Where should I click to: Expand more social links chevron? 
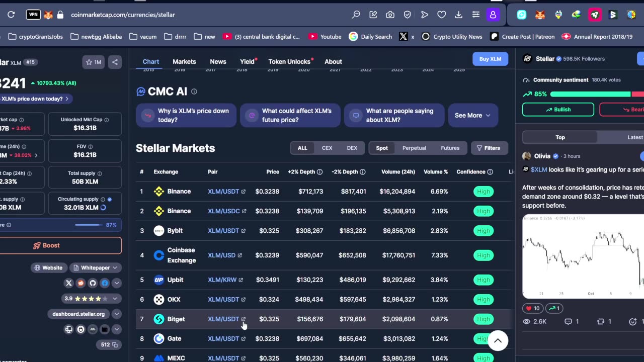point(116,283)
